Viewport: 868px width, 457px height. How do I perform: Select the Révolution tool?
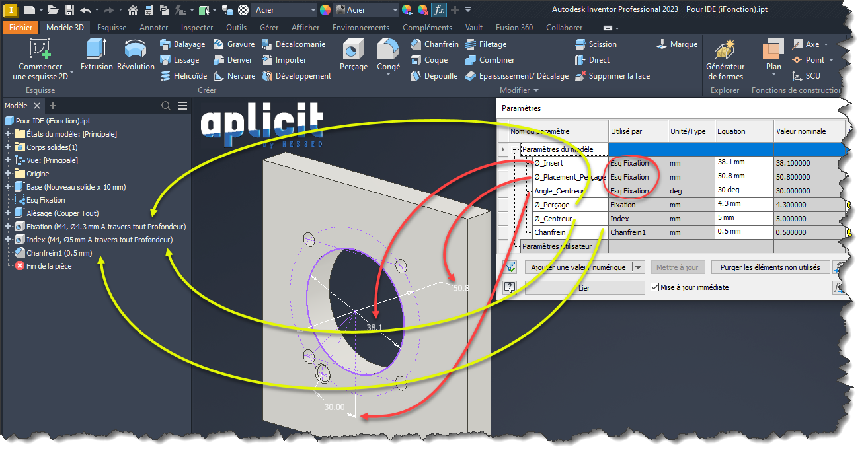click(136, 50)
